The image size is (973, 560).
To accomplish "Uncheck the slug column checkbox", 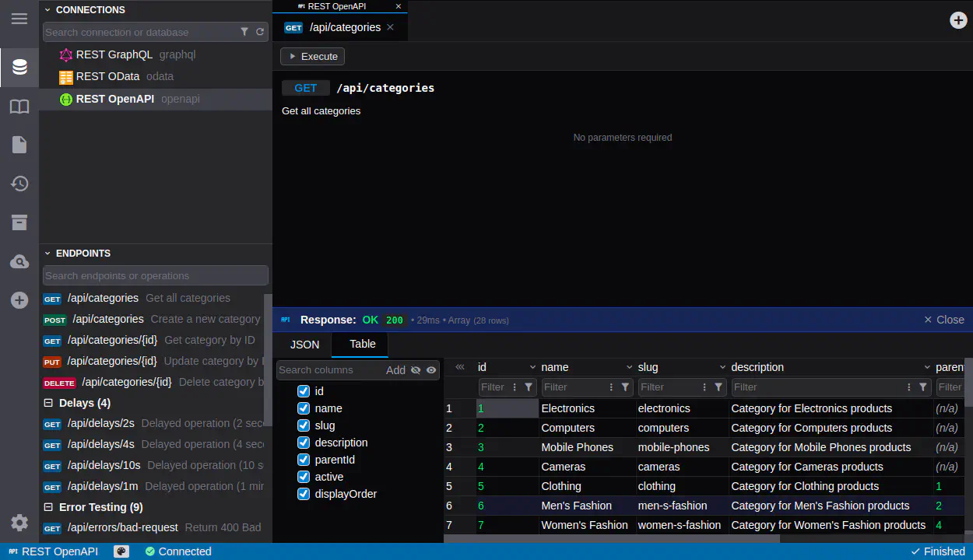I will [x=304, y=425].
